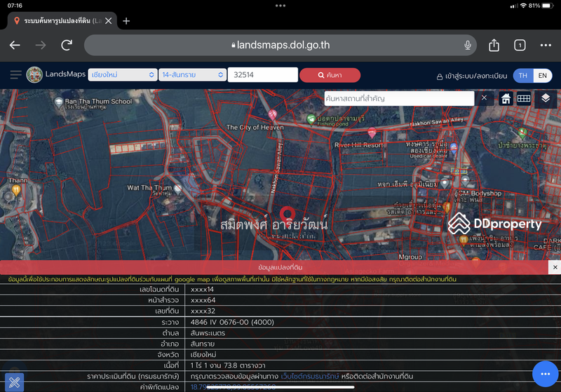Click the ระวาง value 4846 IV 0676-00
The image size is (561, 392).
click(232, 323)
